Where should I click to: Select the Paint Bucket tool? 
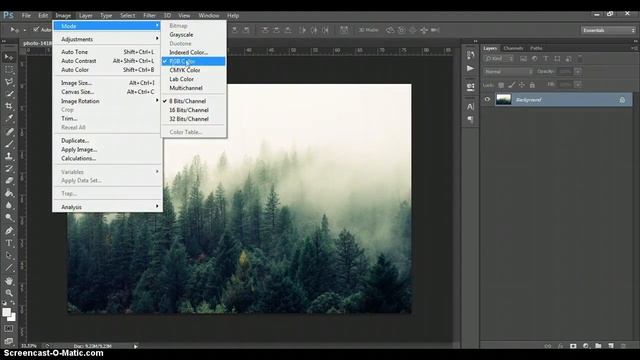9,193
